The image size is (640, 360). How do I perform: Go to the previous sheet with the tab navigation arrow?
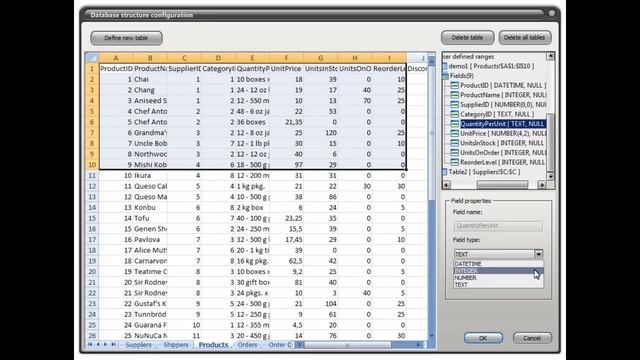98,345
